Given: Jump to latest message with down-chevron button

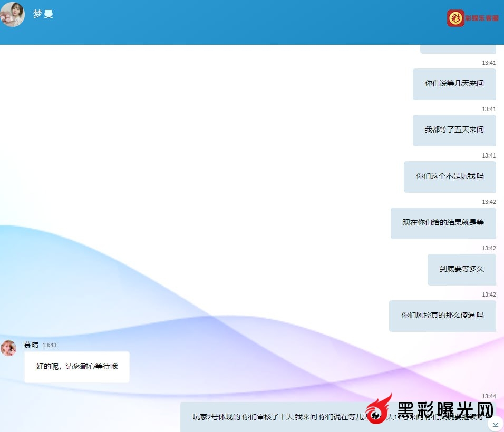Looking at the screenshot, I should [x=495, y=424].
